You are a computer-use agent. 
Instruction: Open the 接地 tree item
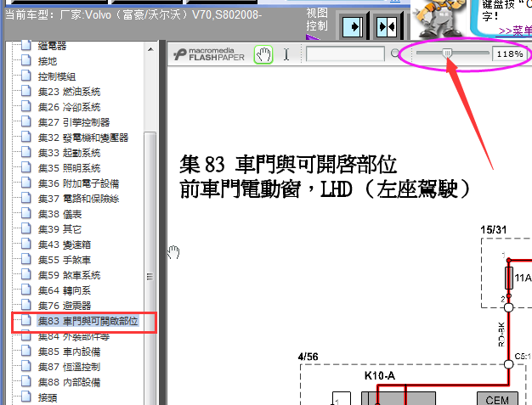coord(48,61)
